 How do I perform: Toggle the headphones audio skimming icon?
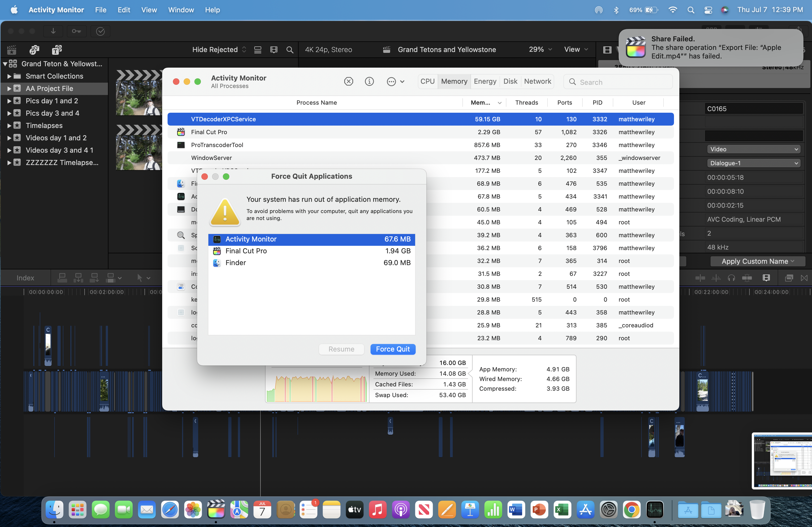coord(731,278)
